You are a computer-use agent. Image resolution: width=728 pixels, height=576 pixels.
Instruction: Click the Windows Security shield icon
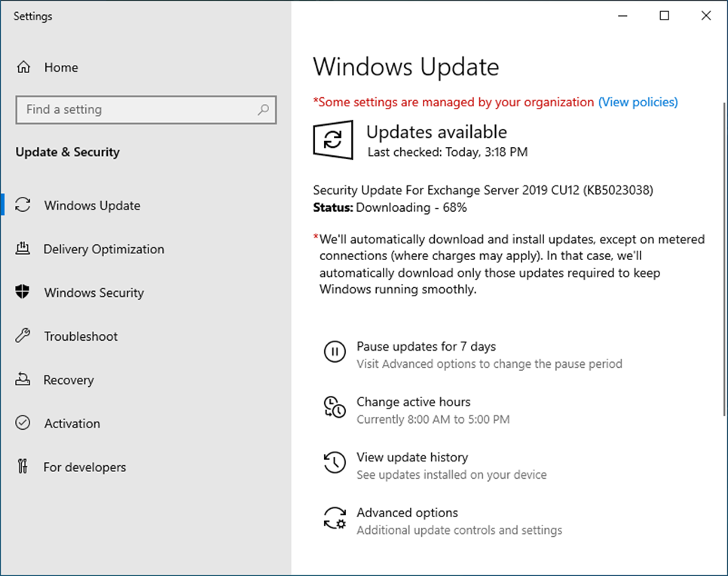click(x=23, y=293)
